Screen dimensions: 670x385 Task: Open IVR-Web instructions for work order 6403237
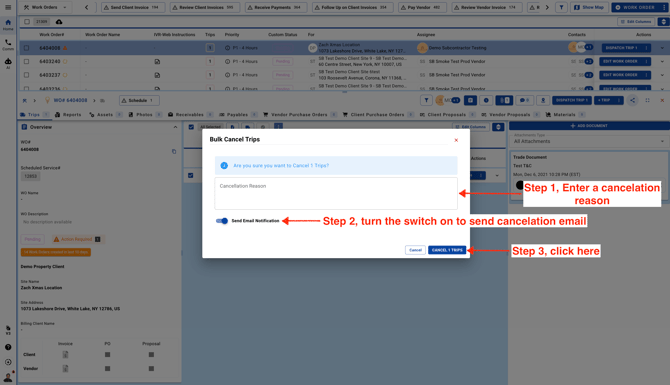(157, 75)
